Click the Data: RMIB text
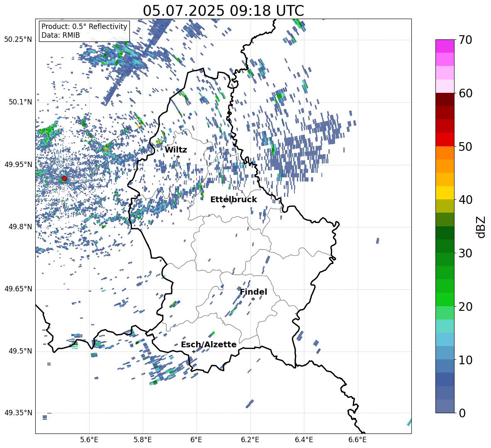The image size is (491, 448). [61, 35]
